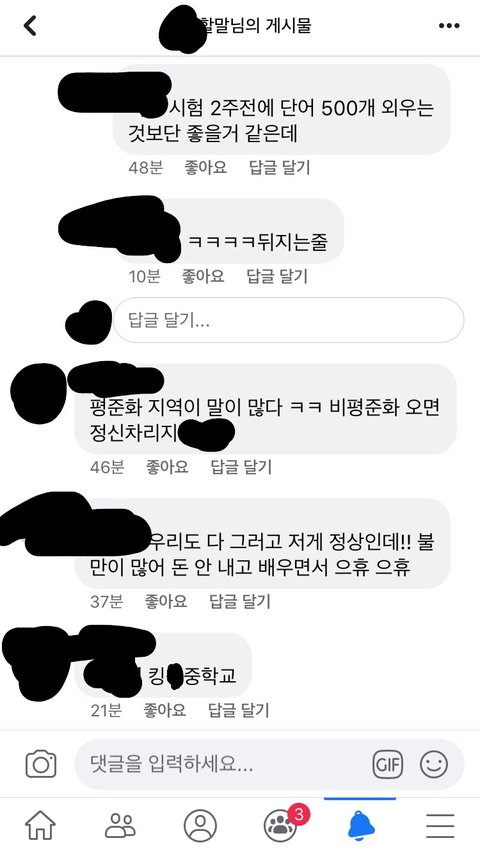Insert a GIF using the GIF button
The width and height of the screenshot is (480, 854).
tap(387, 764)
